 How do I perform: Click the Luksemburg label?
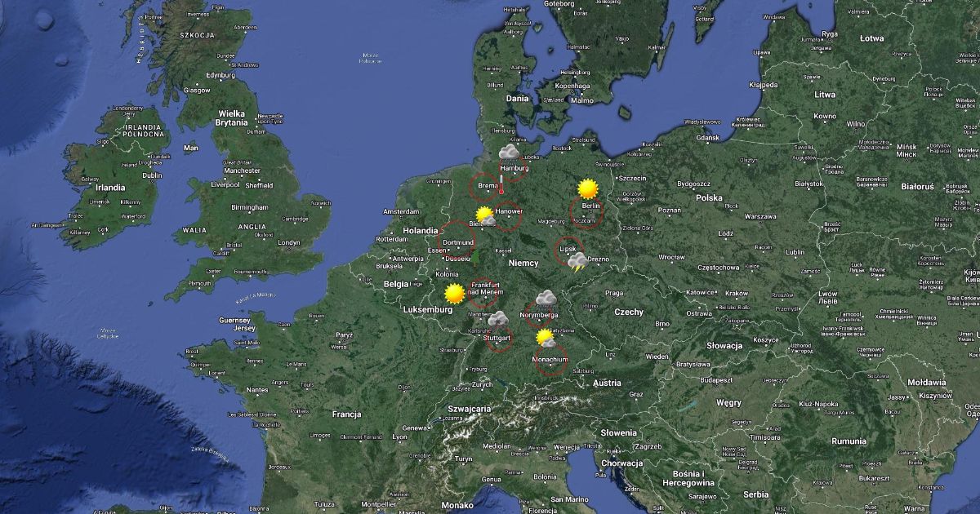pyautogui.click(x=427, y=310)
